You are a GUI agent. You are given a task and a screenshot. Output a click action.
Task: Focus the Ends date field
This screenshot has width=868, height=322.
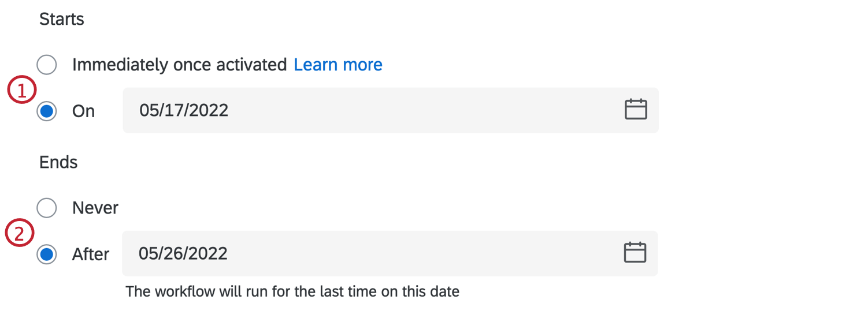tap(390, 253)
